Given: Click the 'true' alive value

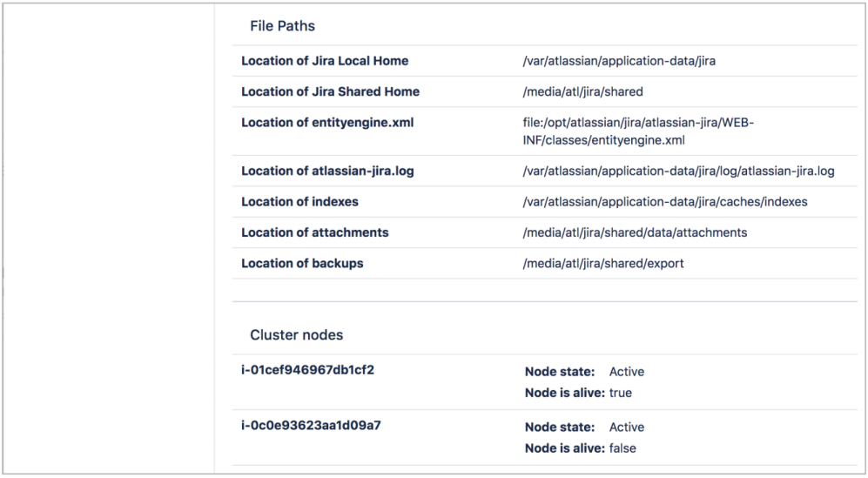Looking at the screenshot, I should (621, 393).
